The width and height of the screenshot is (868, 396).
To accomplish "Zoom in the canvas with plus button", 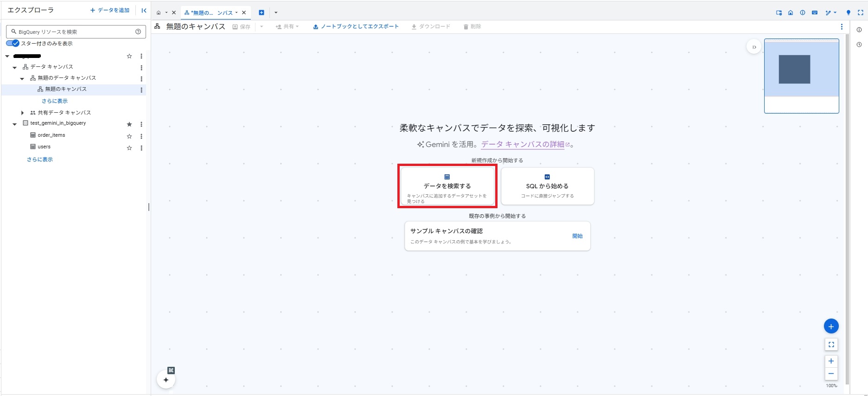I will tap(831, 361).
